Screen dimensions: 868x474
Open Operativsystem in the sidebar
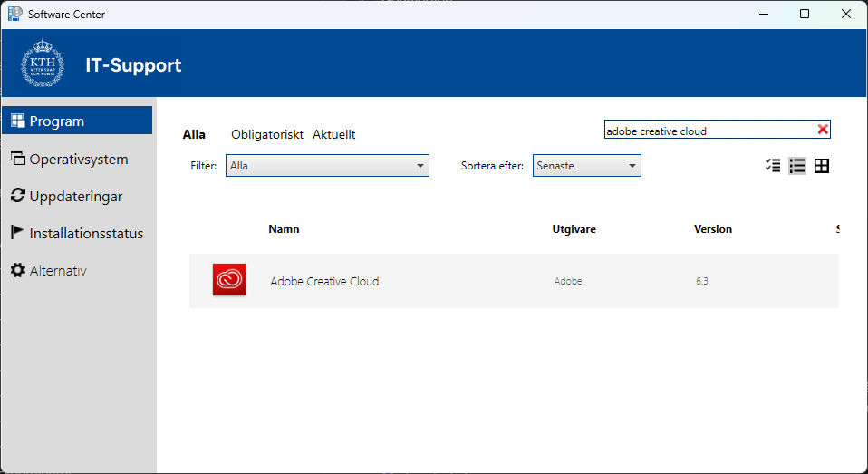[x=77, y=159]
